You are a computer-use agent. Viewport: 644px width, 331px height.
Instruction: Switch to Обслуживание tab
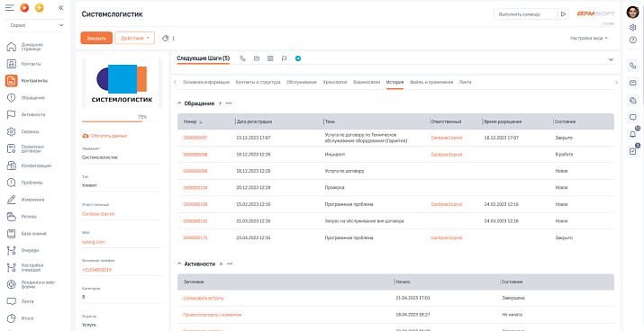click(x=302, y=82)
